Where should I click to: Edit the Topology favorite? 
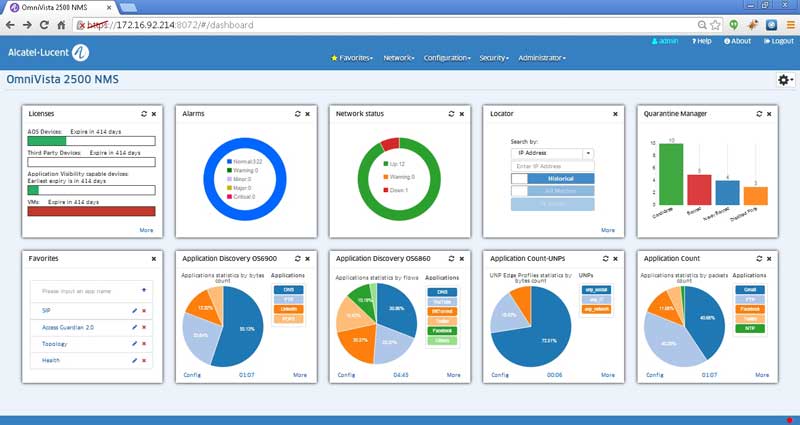point(135,344)
